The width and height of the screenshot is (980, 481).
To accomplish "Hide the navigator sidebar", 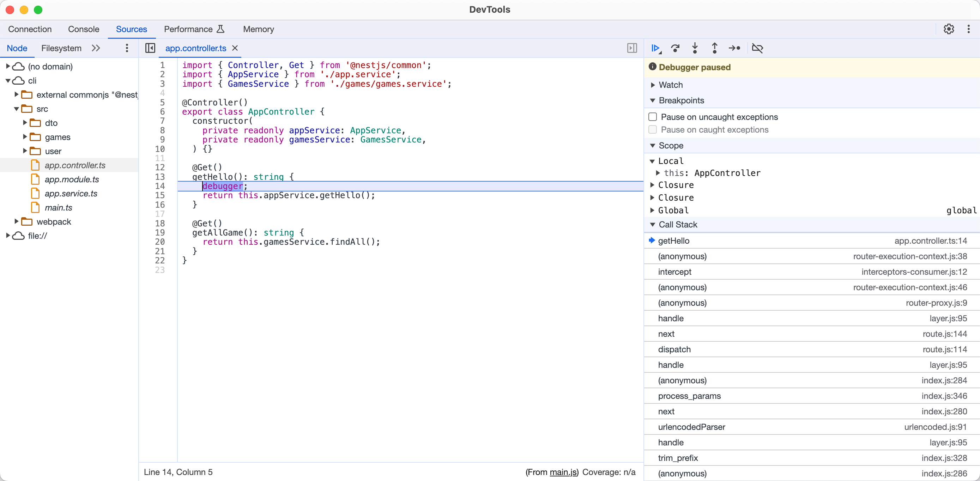I will [x=150, y=48].
